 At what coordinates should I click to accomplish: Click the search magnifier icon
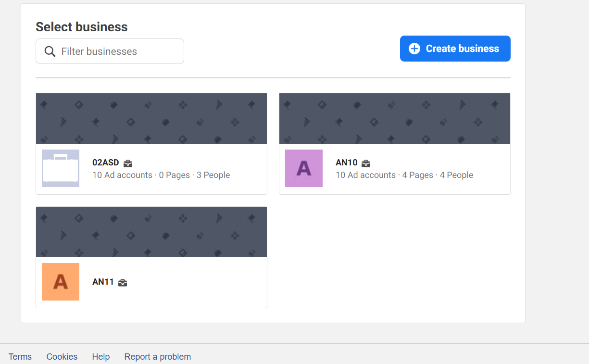[x=50, y=51]
